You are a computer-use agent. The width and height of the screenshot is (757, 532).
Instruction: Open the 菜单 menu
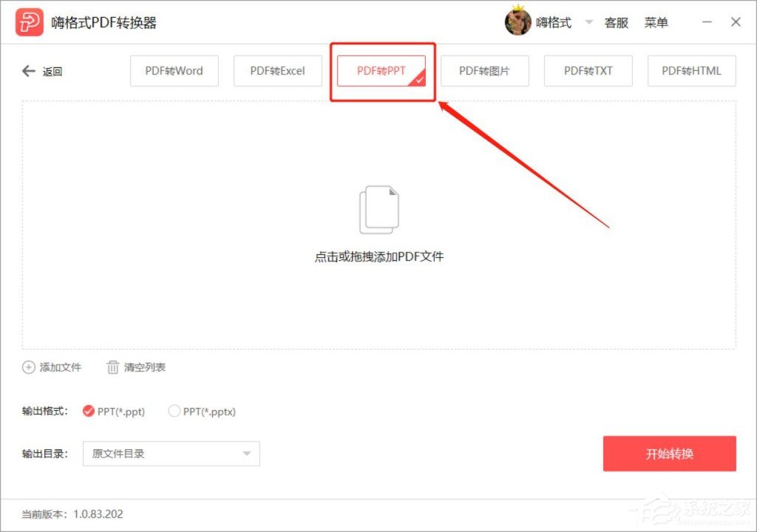pyautogui.click(x=657, y=22)
